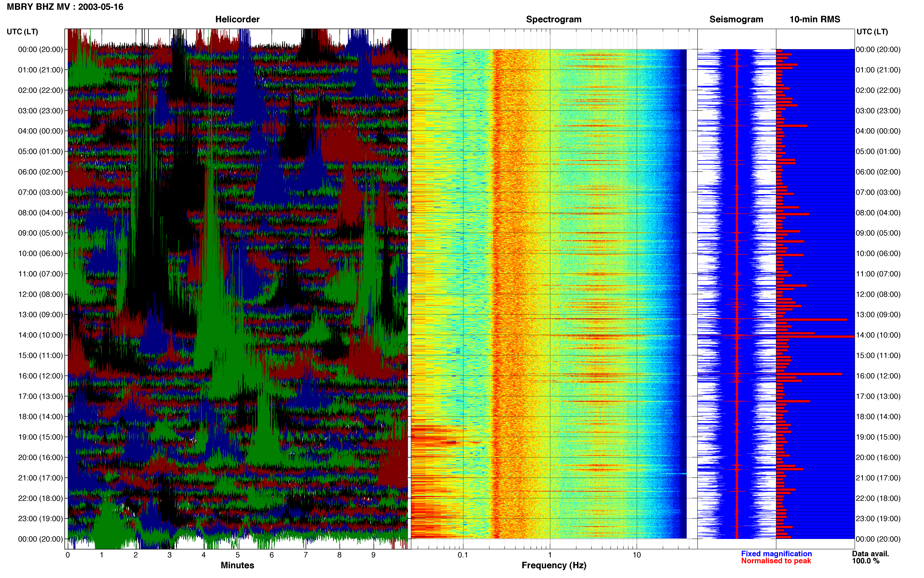Click left time label '15:00 (11:00)'

[41, 356]
